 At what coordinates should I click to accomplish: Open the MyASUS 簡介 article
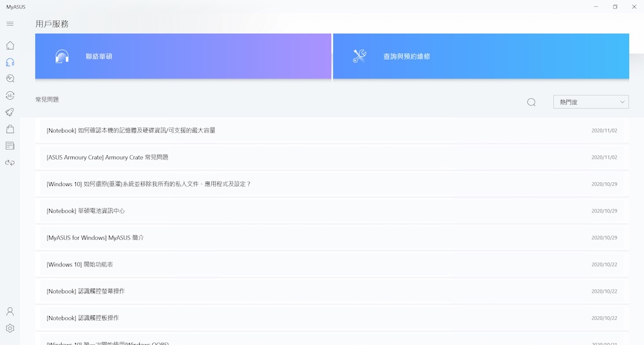tap(95, 238)
